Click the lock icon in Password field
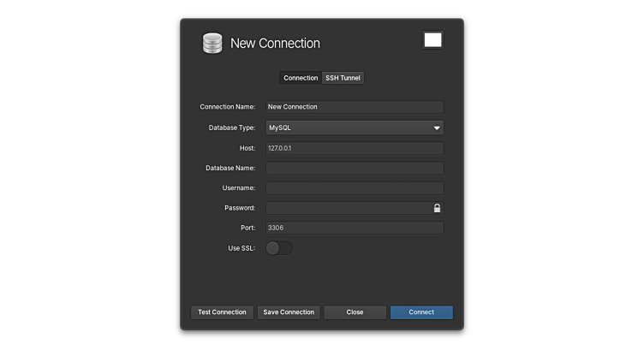 pyautogui.click(x=437, y=208)
